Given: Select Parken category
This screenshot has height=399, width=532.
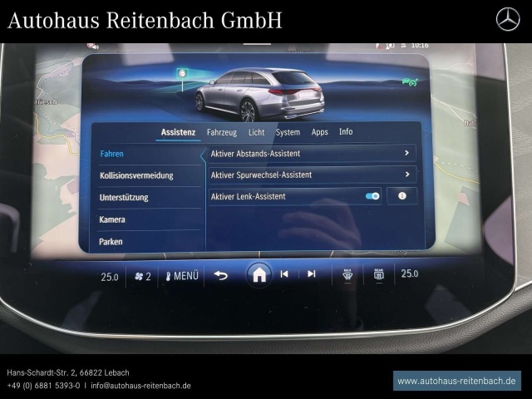Looking at the screenshot, I should pyautogui.click(x=111, y=242).
